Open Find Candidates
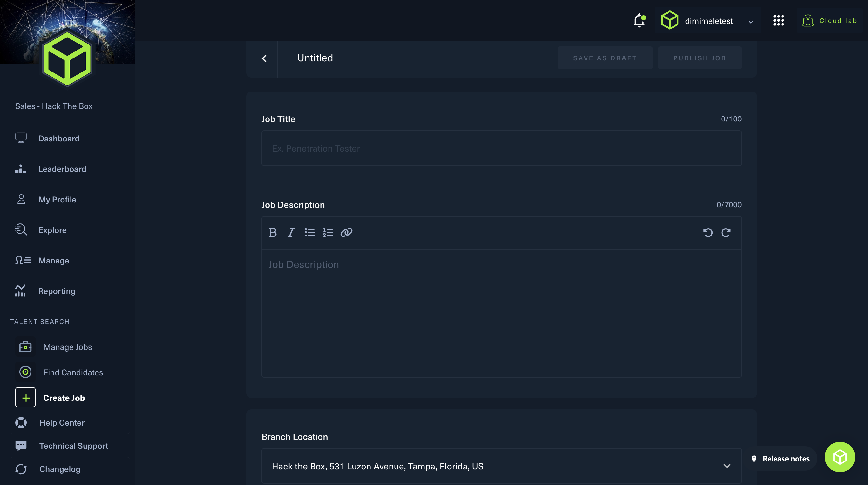Image resolution: width=868 pixels, height=485 pixels. point(73,372)
